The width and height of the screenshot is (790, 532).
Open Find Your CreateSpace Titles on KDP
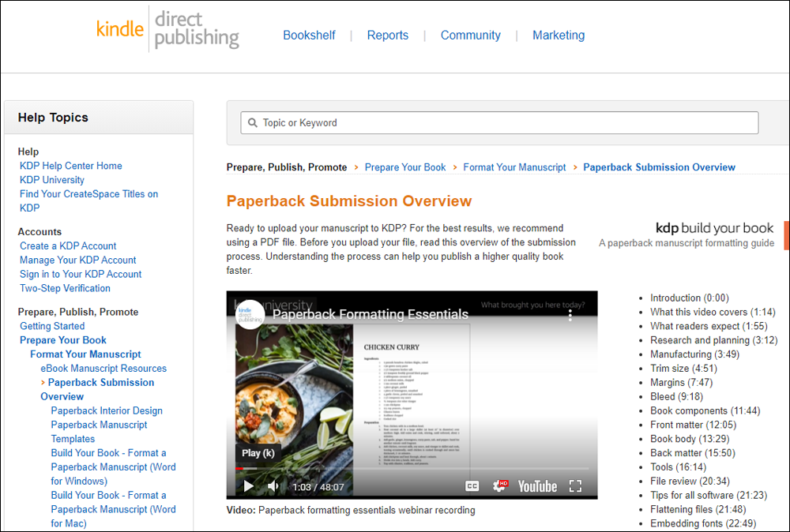(88, 200)
